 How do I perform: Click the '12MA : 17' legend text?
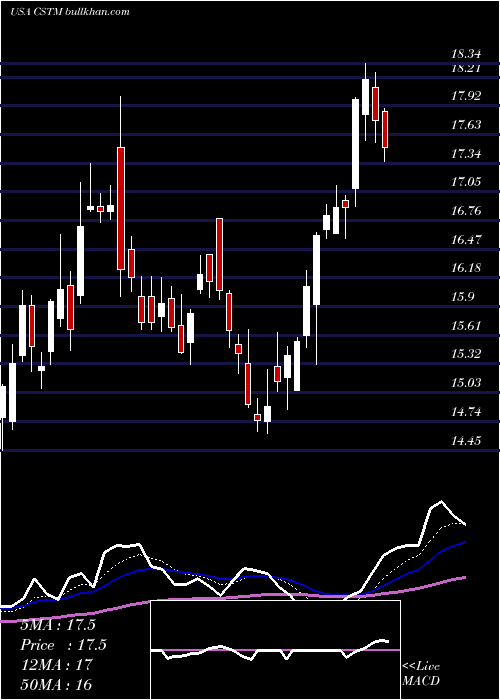click(x=56, y=665)
